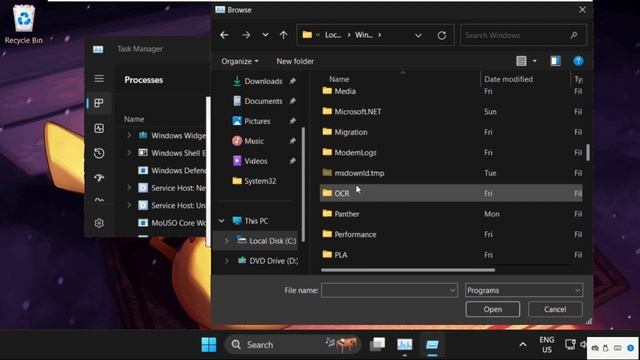Image resolution: width=640 pixels, height=360 pixels.
Task: Click the Search Windows field
Action: pyautogui.click(x=523, y=36)
